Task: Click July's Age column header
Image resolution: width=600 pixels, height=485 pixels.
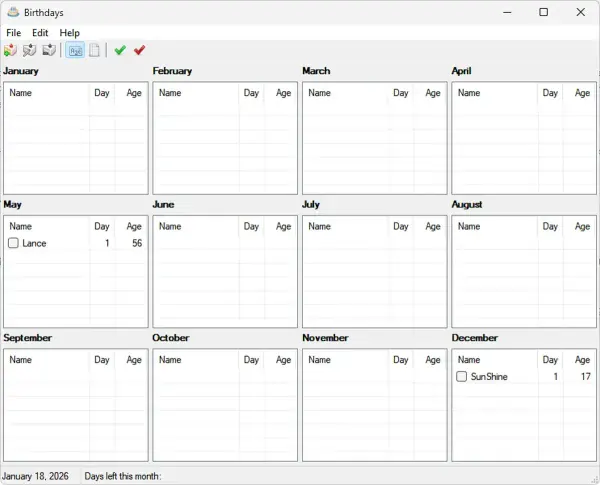Action: point(430,227)
